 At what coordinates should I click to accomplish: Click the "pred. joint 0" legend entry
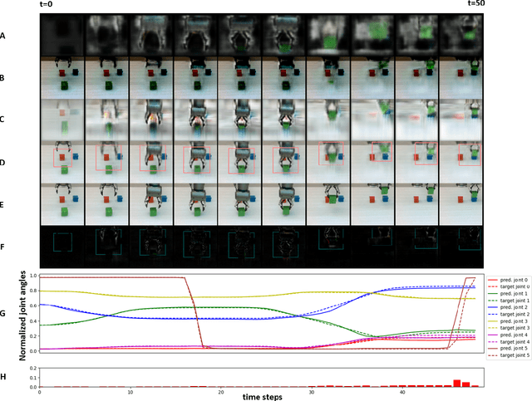[508, 280]
